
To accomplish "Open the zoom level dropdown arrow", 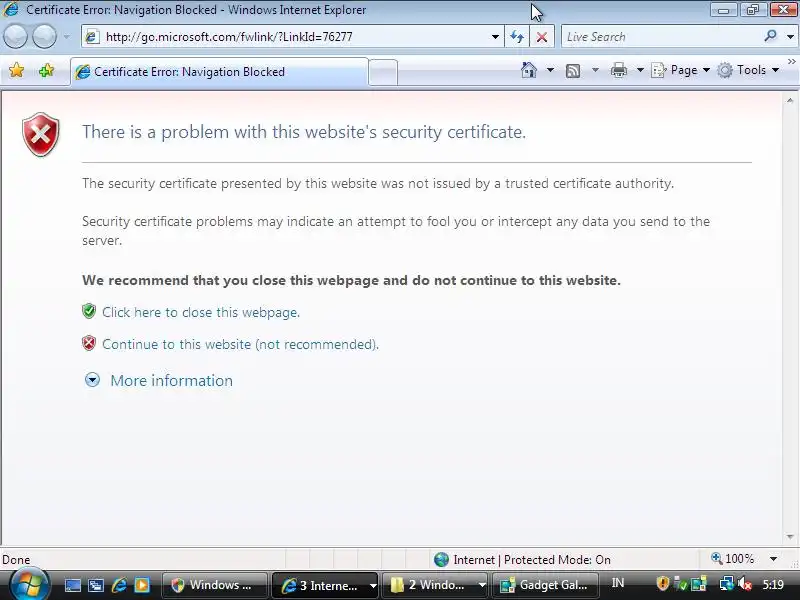I will click(773, 559).
